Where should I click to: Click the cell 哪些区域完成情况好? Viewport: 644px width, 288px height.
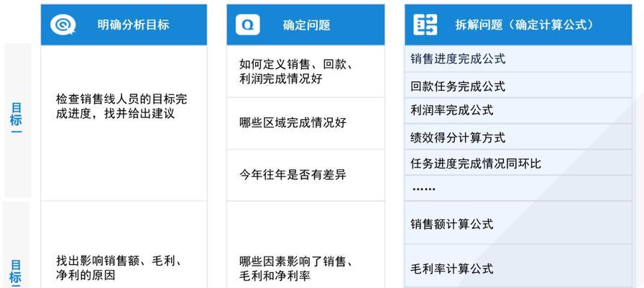(305, 123)
